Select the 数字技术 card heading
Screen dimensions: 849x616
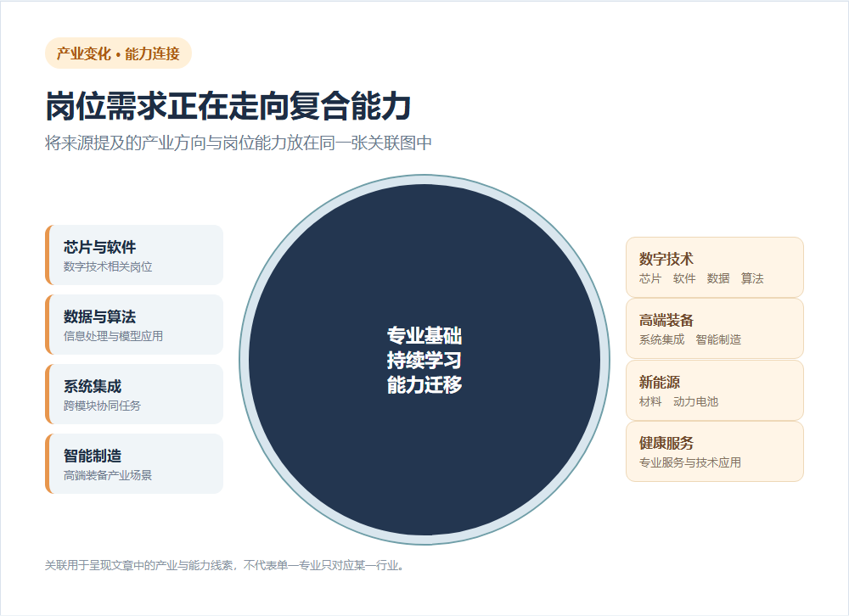666,259
